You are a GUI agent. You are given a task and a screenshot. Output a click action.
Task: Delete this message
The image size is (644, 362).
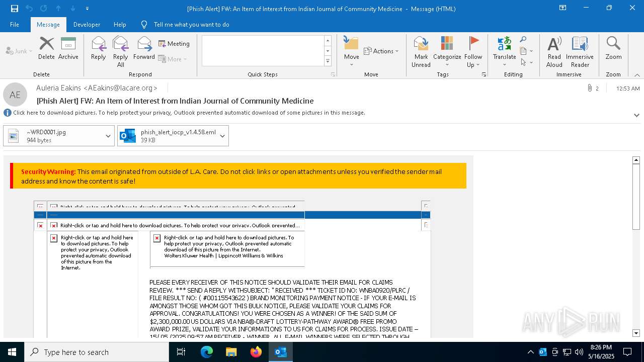tap(46, 48)
